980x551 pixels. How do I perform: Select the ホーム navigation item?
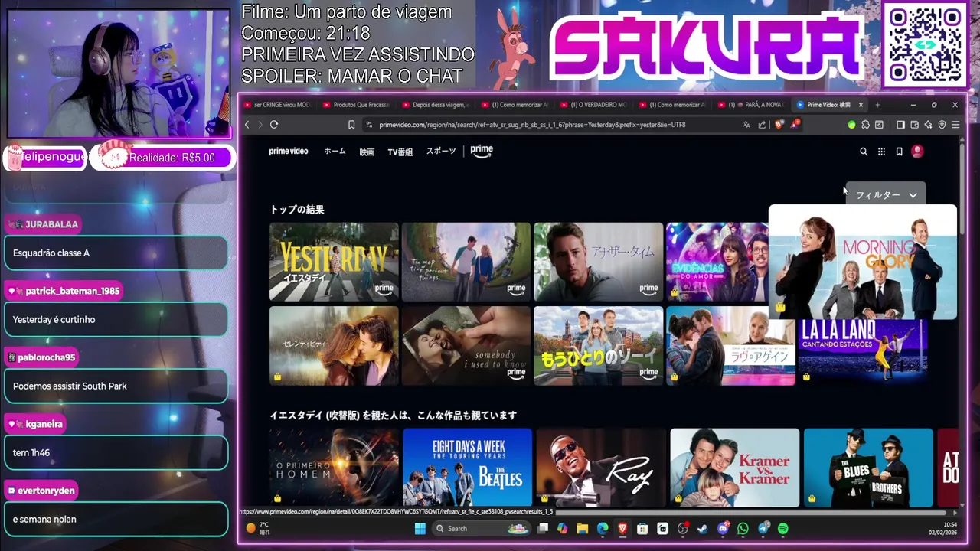335,152
